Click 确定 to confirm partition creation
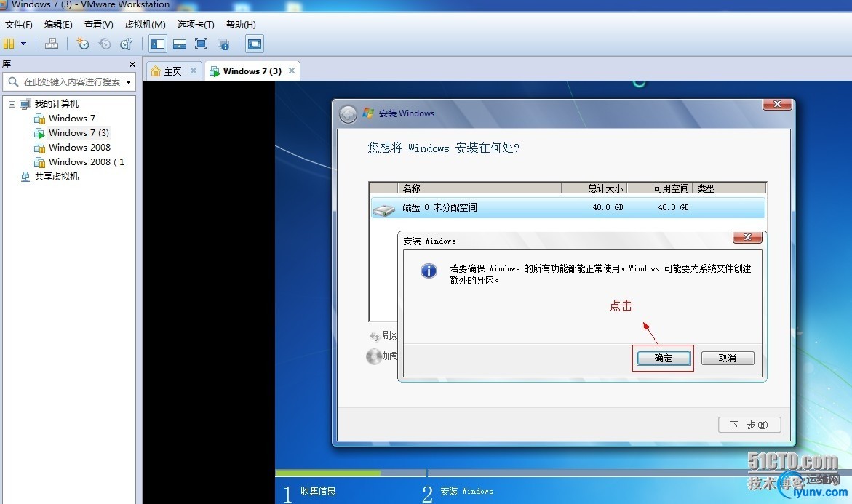Image resolution: width=852 pixels, height=504 pixels. (664, 359)
